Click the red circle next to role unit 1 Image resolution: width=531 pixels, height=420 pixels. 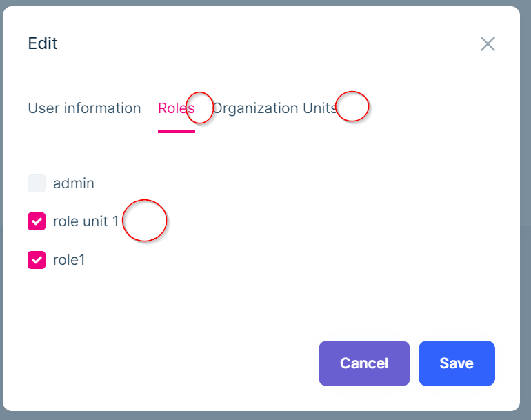[x=145, y=221]
